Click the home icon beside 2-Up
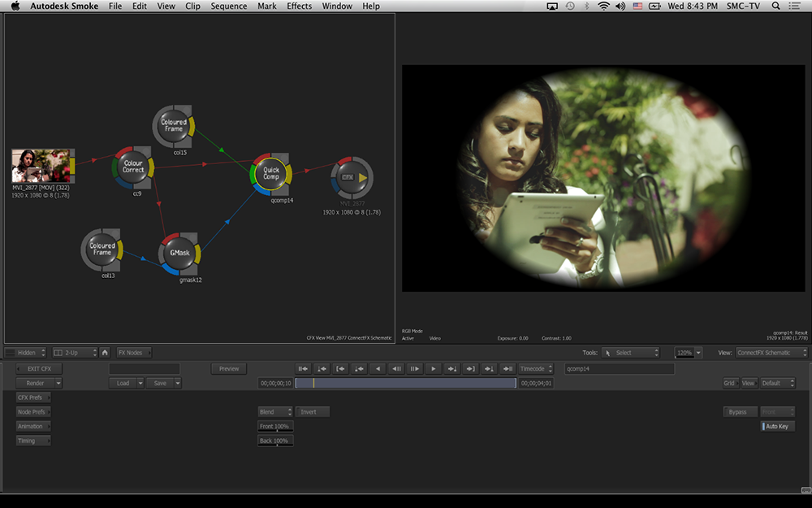This screenshot has height=508, width=812. tap(106, 353)
